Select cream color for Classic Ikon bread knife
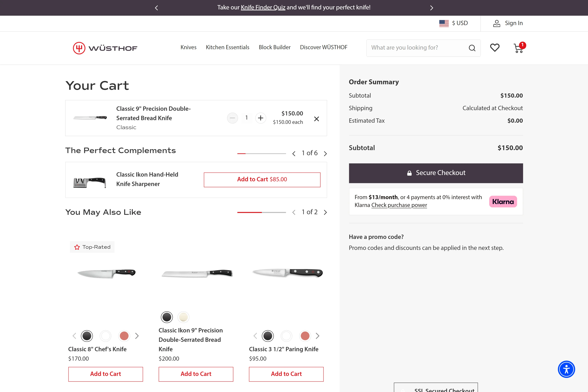588x392 pixels. [183, 317]
